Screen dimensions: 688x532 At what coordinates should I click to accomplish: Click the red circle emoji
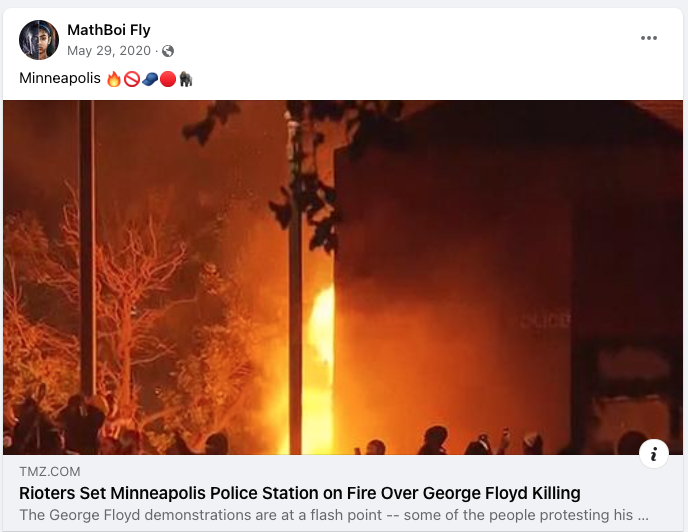click(168, 79)
